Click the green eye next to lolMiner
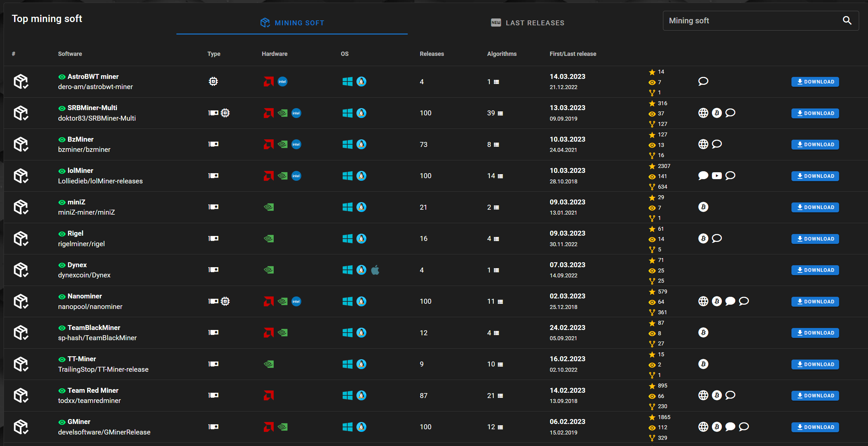 (x=62, y=171)
